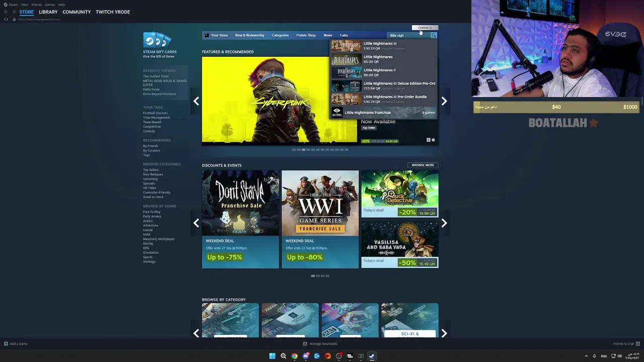Open the View menu
Screen dimensions: 644x362
25,5
